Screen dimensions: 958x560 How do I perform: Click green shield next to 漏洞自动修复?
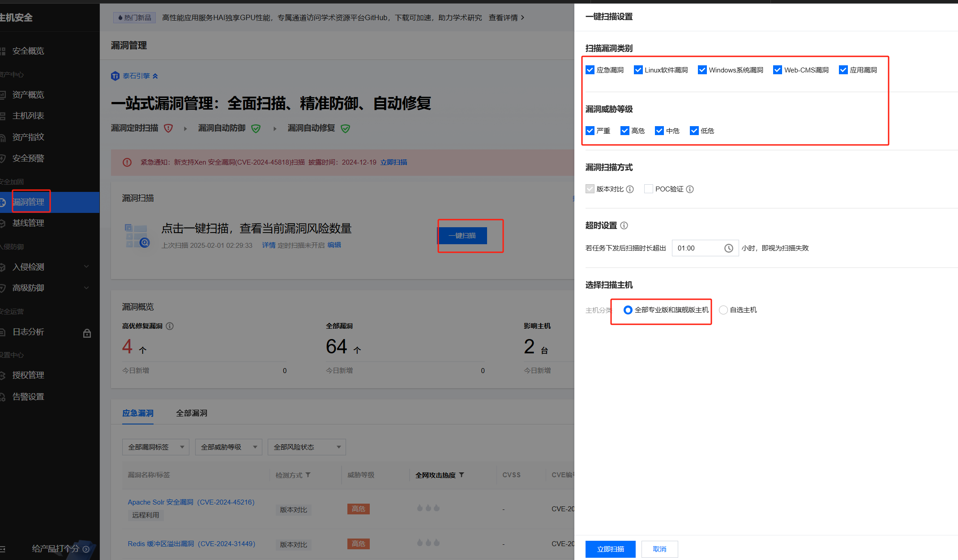(x=345, y=128)
